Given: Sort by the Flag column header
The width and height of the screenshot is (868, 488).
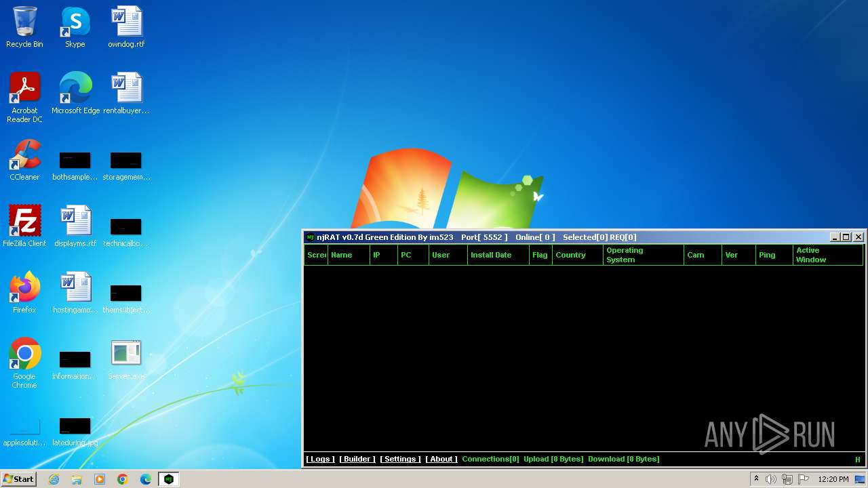Looking at the screenshot, I should pos(540,255).
